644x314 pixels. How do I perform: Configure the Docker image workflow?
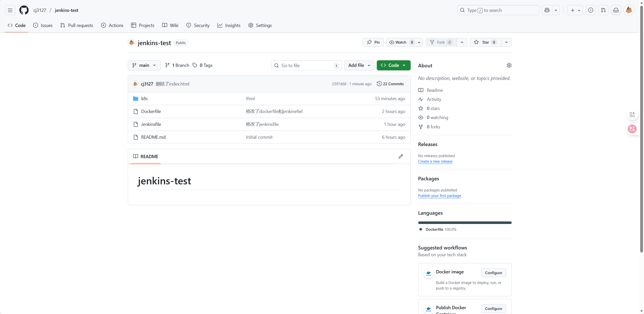coord(493,273)
